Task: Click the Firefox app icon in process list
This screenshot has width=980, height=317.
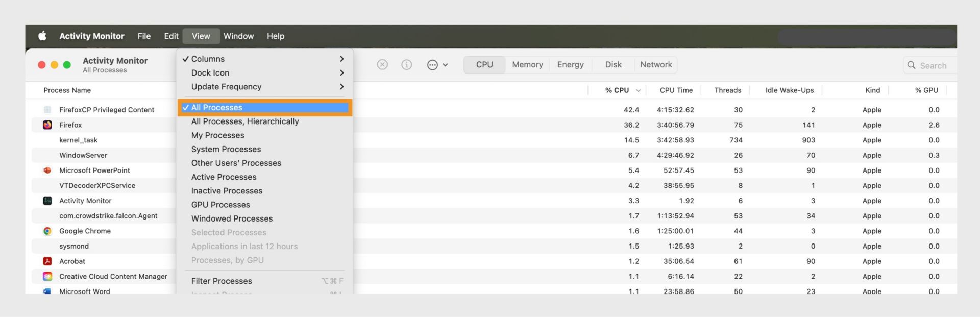Action: click(x=47, y=125)
